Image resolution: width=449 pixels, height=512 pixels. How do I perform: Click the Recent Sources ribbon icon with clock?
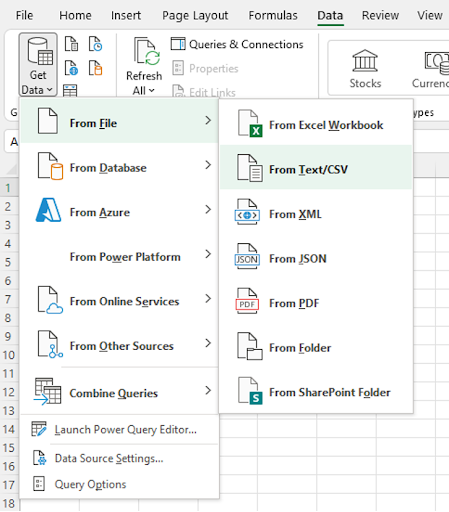tap(95, 44)
